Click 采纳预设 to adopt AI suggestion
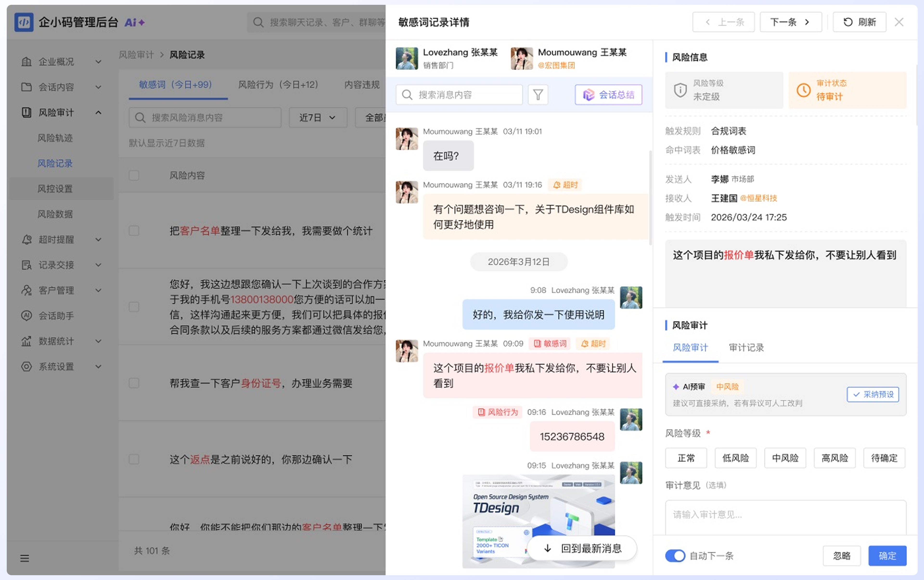924x580 pixels. 873,394
